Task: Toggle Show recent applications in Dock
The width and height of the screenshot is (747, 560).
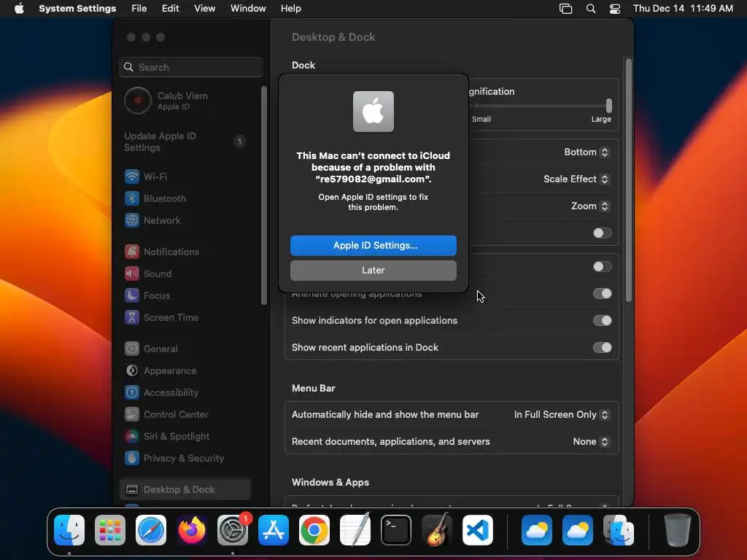Action: coord(602,348)
